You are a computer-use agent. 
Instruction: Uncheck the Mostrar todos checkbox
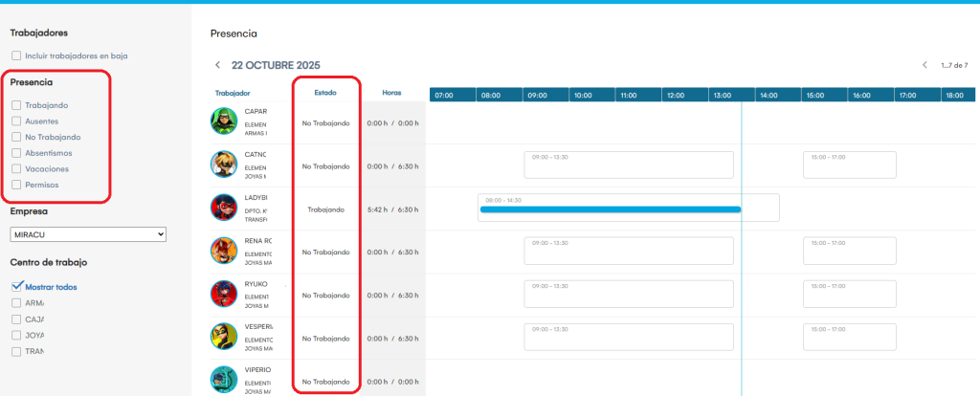click(16, 286)
